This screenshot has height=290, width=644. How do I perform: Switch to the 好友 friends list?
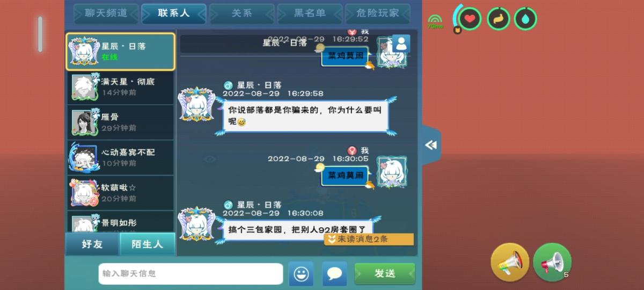point(92,244)
